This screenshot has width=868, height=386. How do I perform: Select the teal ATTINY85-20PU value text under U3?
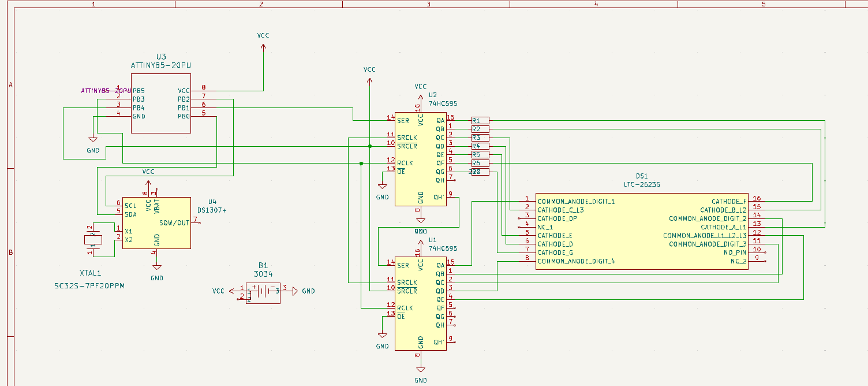point(161,65)
